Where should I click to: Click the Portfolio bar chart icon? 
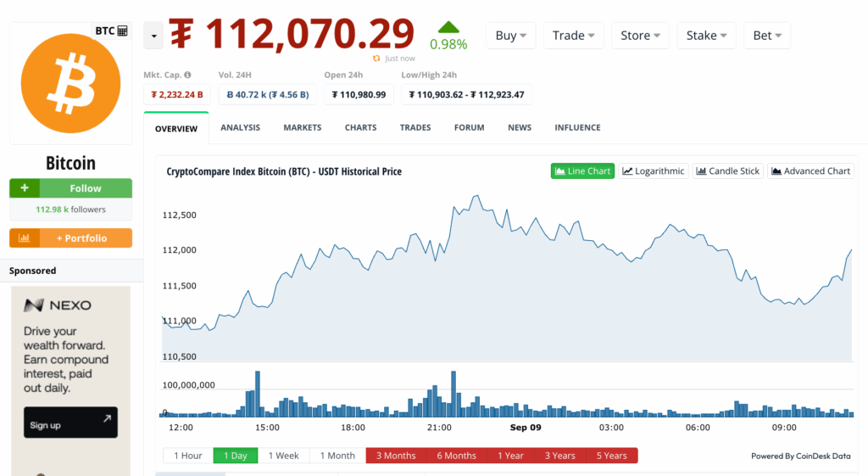coord(25,238)
